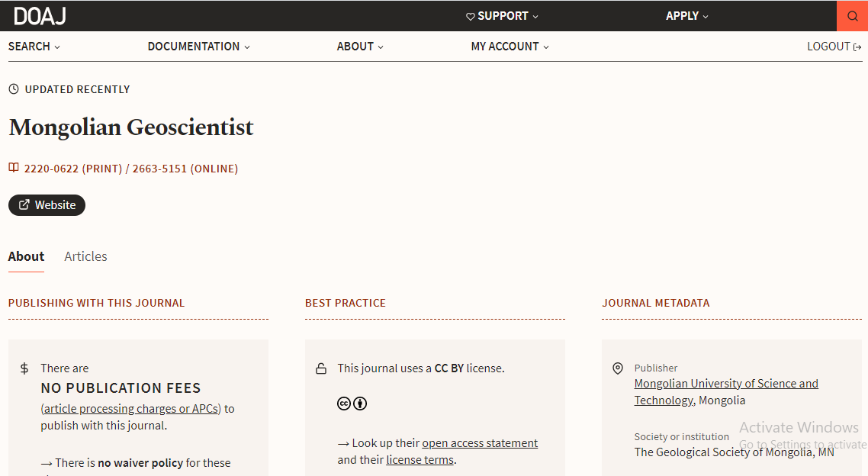Click the dollar sign fees icon
The height and width of the screenshot is (476, 868).
point(24,368)
